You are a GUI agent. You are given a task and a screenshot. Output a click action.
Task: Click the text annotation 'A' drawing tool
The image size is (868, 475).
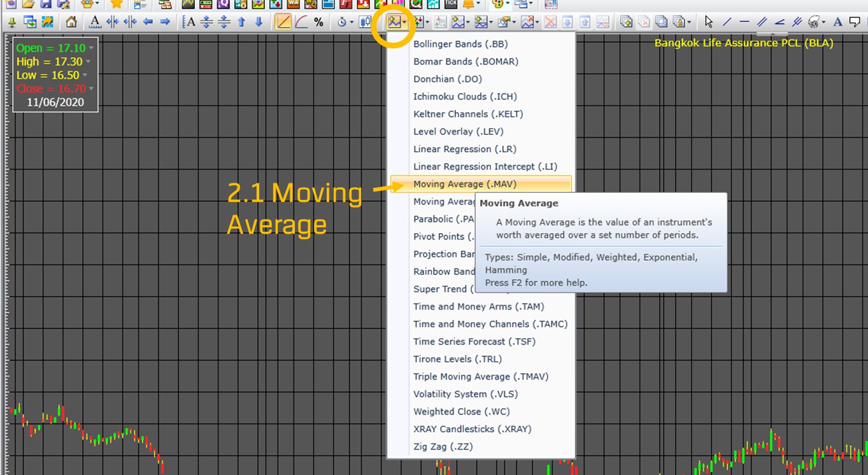coord(838,22)
